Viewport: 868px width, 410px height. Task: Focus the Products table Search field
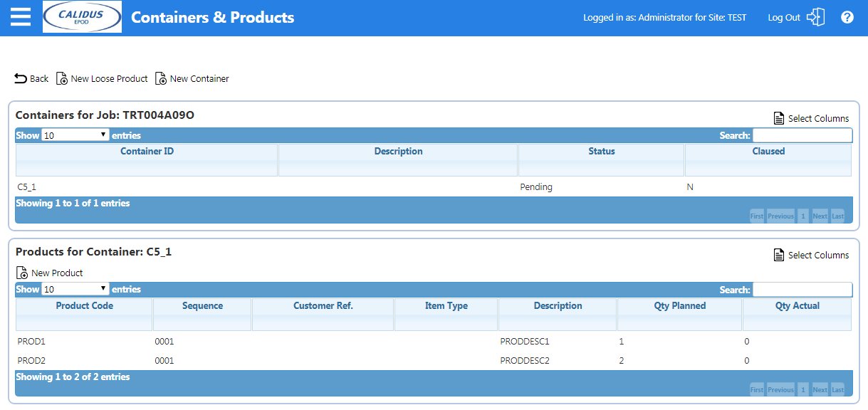[x=802, y=290]
